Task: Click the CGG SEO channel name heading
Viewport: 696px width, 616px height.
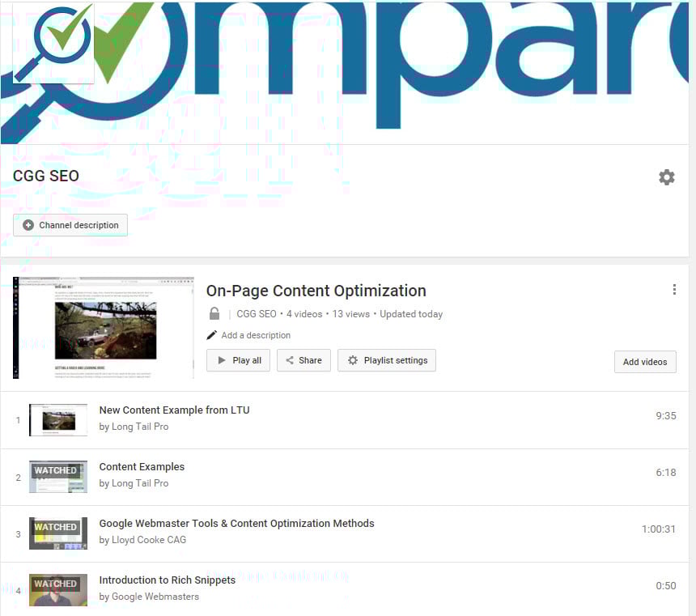Action: [45, 176]
